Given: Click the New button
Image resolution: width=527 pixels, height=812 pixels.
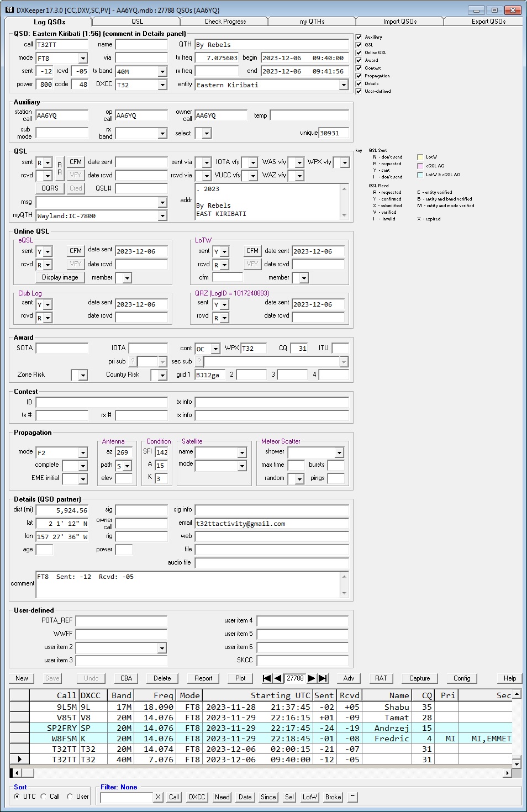Looking at the screenshot, I should coord(22,678).
